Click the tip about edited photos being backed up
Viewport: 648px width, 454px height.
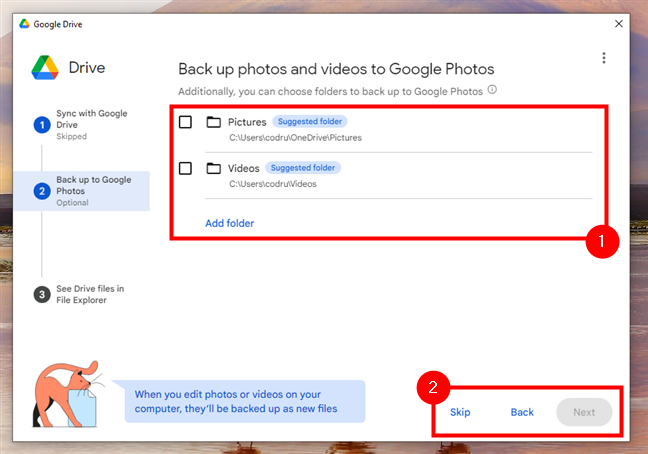point(245,402)
